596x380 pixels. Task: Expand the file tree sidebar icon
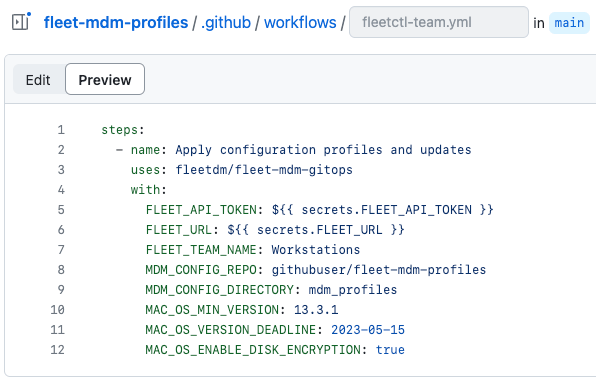21,22
